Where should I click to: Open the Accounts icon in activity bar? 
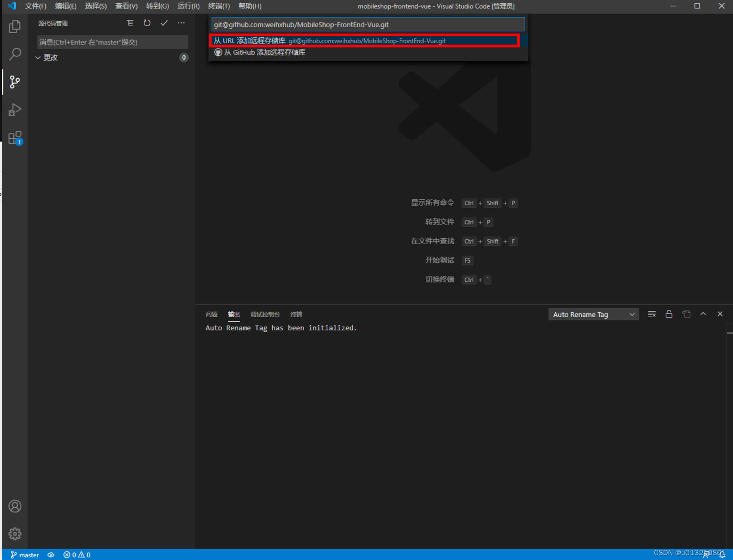15,506
